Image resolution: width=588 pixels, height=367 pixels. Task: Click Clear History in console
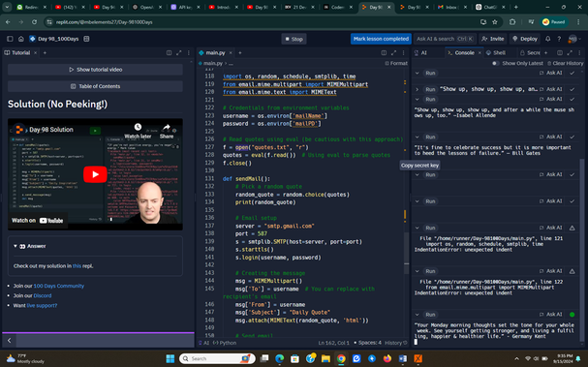[566, 63]
